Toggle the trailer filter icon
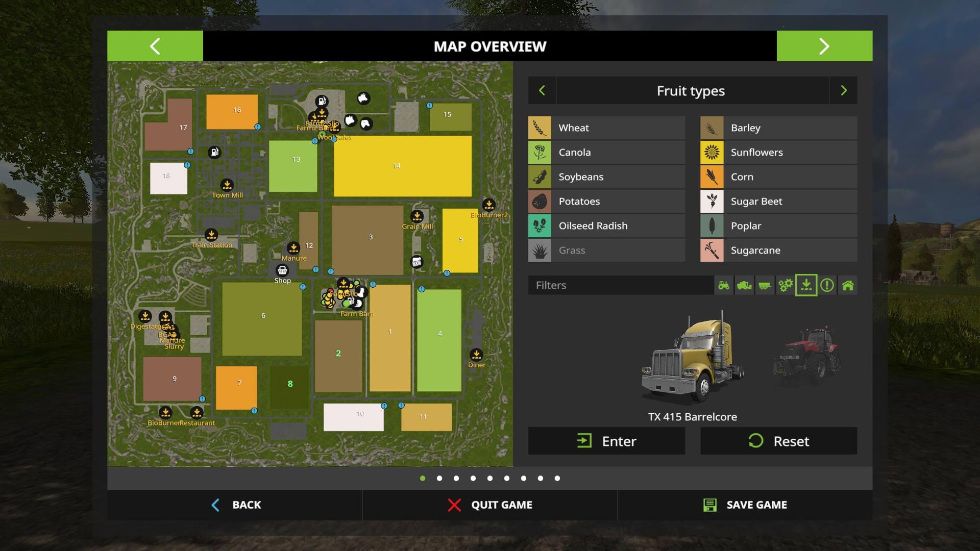Image resolution: width=980 pixels, height=551 pixels. click(765, 286)
